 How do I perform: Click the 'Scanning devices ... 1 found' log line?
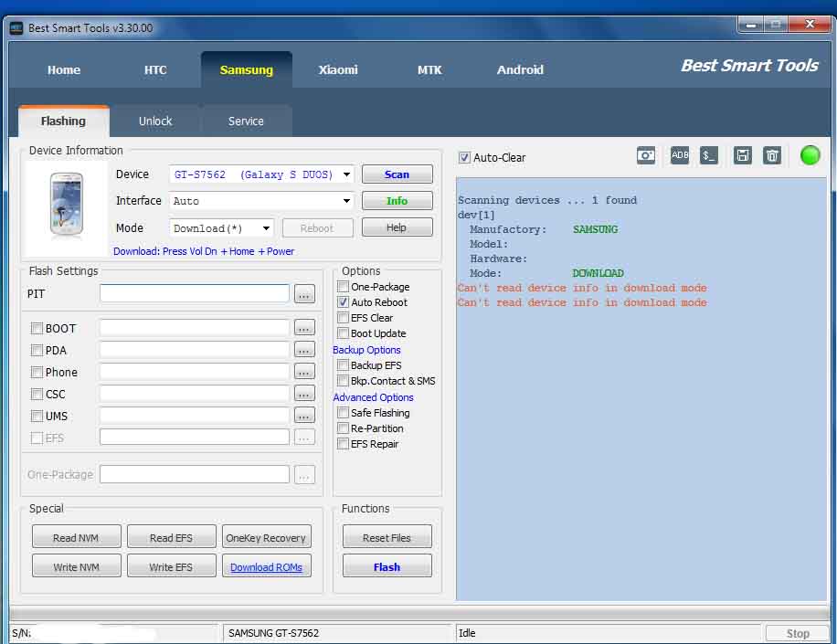click(x=547, y=200)
